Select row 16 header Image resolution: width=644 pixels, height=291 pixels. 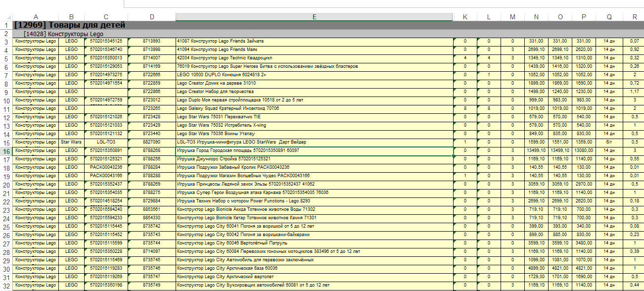[x=6, y=151]
